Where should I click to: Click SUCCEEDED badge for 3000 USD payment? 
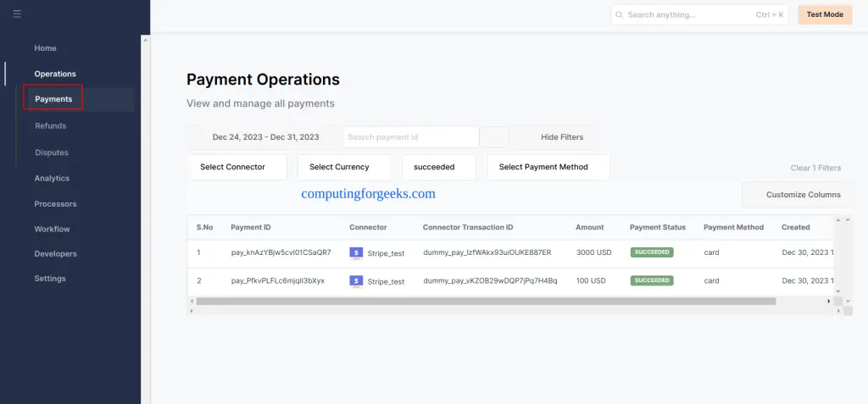652,252
